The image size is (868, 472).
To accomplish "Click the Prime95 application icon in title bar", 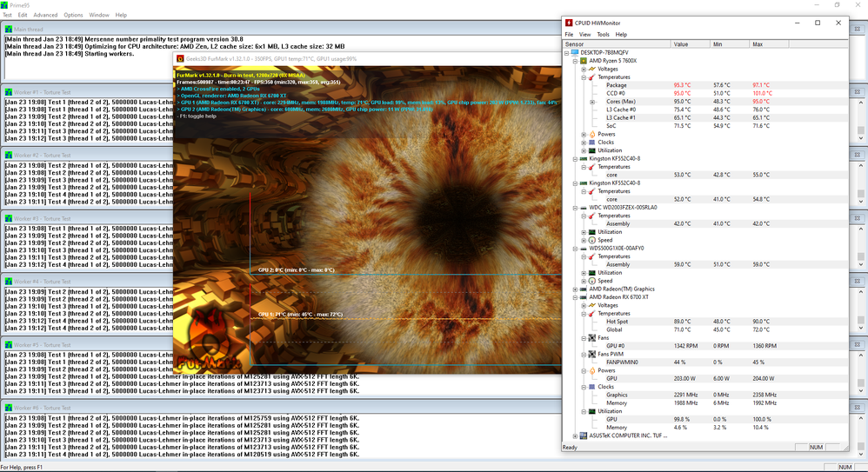I will pos(4,4).
